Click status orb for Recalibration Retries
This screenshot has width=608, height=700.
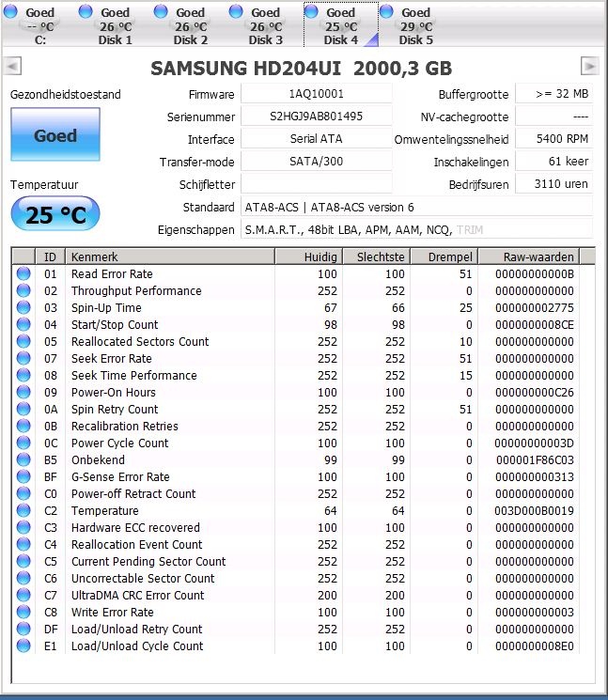pos(23,426)
